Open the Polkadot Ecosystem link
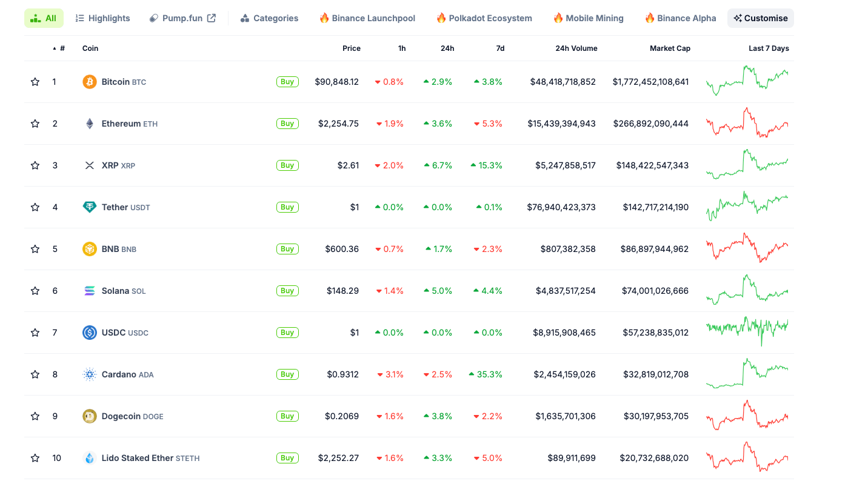The image size is (868, 481). point(484,18)
